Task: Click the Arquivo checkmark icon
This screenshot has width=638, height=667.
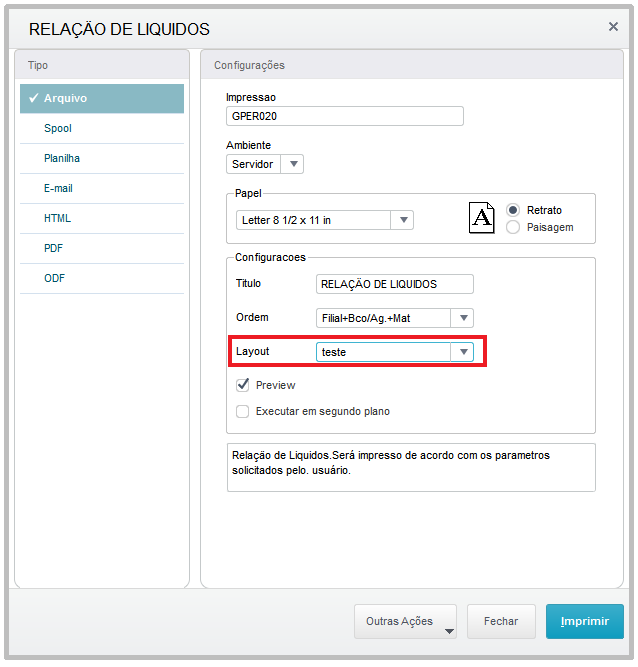Action: (x=34, y=98)
